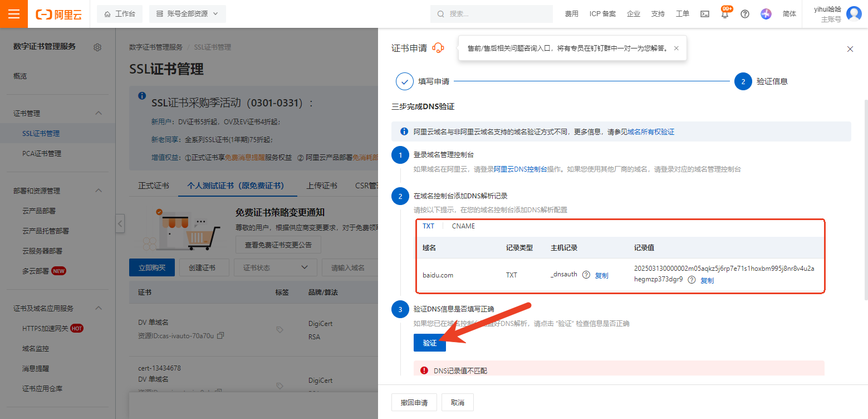Click the headset support icon beside 证书申请

point(438,48)
